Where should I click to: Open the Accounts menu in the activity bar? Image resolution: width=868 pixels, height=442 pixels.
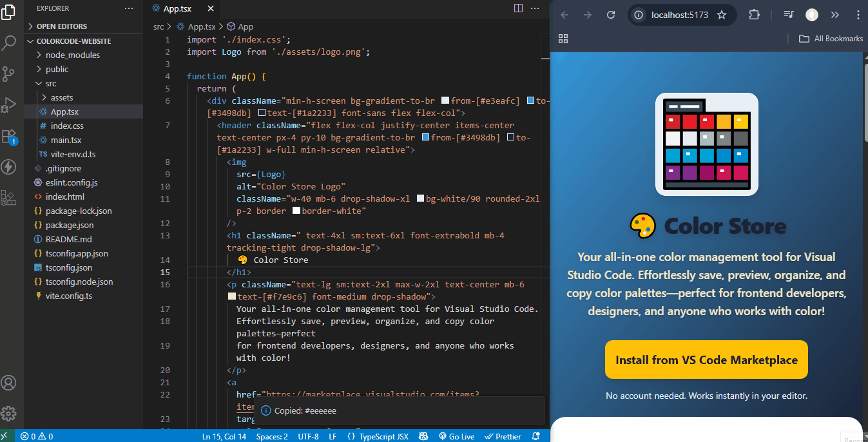pyautogui.click(x=8, y=383)
